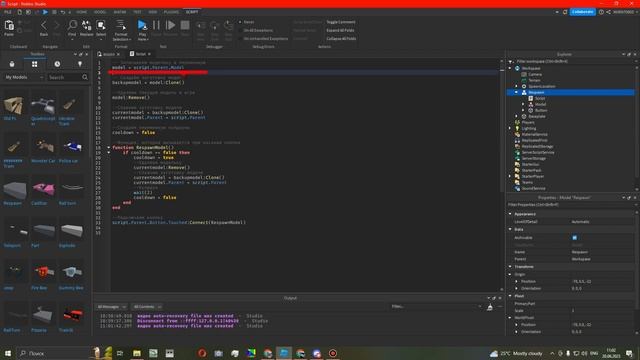Open the Toolbox Recent clock tab
This screenshot has width=640, height=360.
pos(57,64)
